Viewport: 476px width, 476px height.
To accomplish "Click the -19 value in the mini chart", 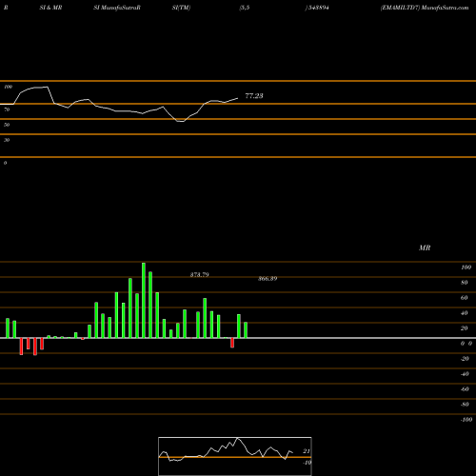I will click(307, 463).
